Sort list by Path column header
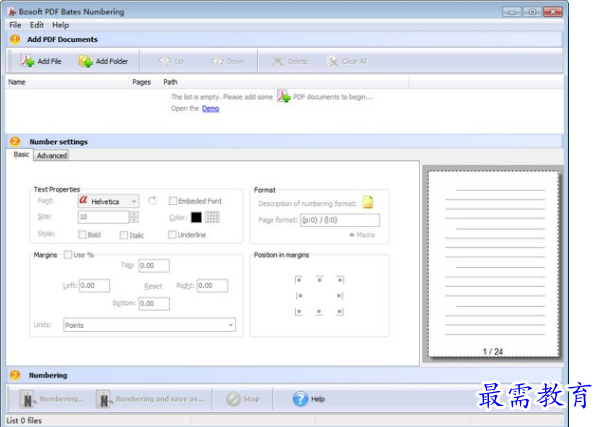 pos(284,82)
